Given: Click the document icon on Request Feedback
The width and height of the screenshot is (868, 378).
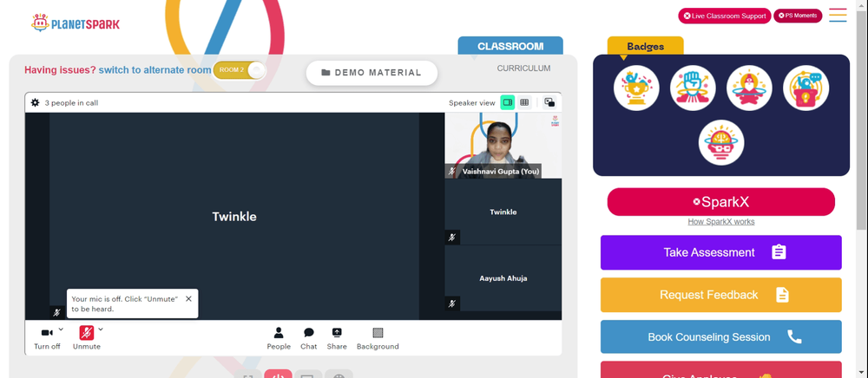Looking at the screenshot, I should click(x=782, y=295).
